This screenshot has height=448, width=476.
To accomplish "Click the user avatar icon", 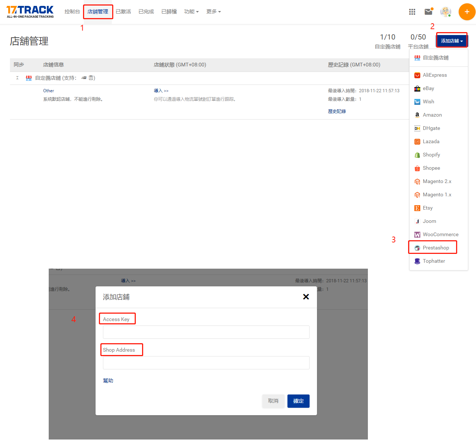I will pos(446,12).
